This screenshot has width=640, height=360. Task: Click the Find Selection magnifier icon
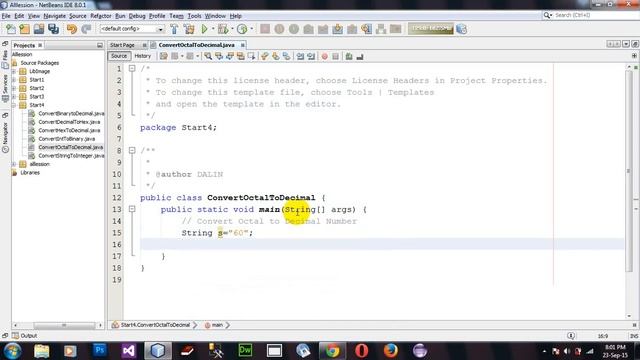(208, 56)
